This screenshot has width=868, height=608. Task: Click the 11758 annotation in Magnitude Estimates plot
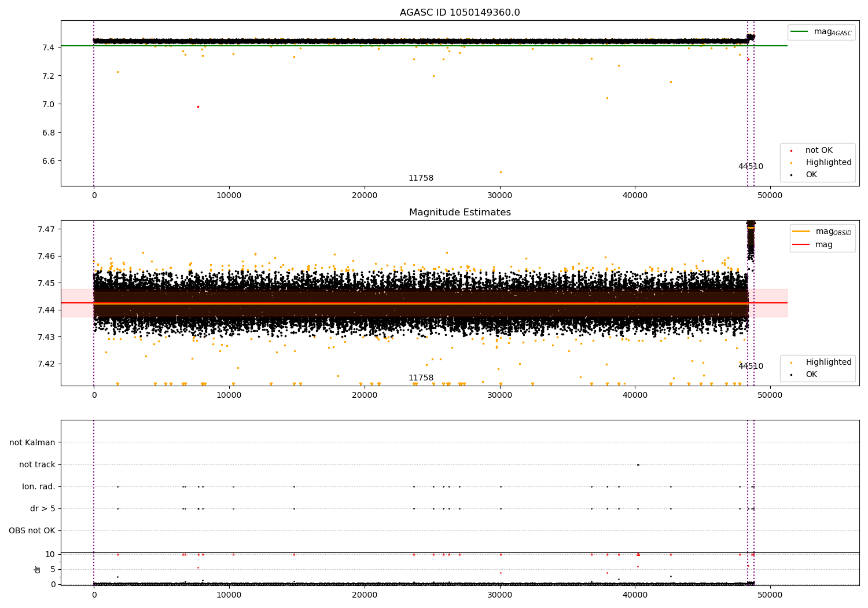[x=421, y=378]
